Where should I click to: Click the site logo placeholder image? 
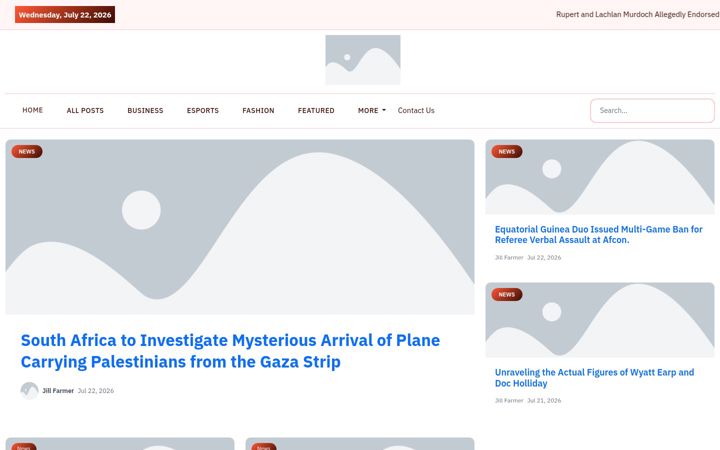coord(363,60)
